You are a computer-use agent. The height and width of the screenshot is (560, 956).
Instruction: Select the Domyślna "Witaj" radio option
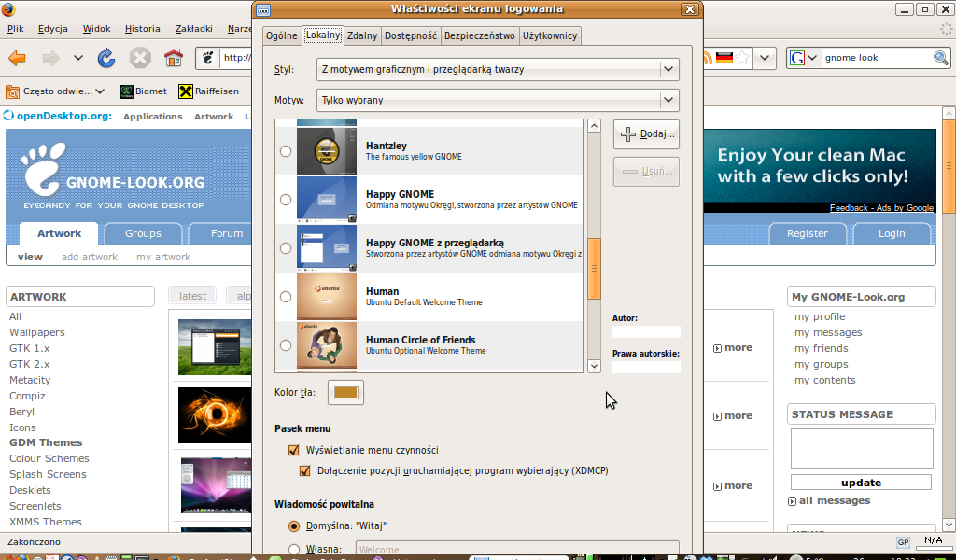tap(294, 525)
